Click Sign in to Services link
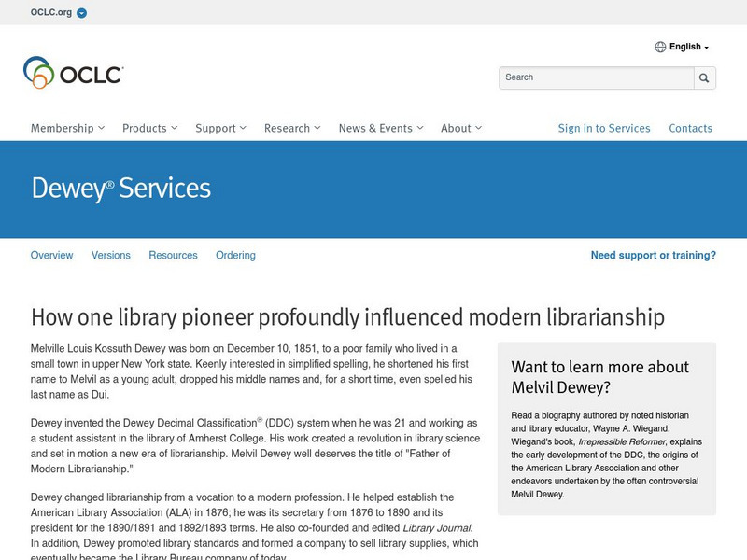 (603, 128)
